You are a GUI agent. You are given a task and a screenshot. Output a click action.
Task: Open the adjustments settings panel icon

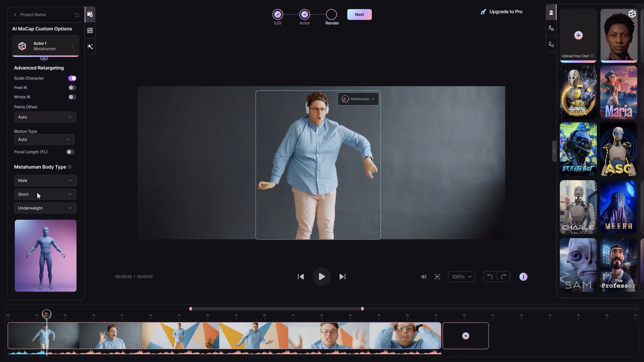[90, 30]
